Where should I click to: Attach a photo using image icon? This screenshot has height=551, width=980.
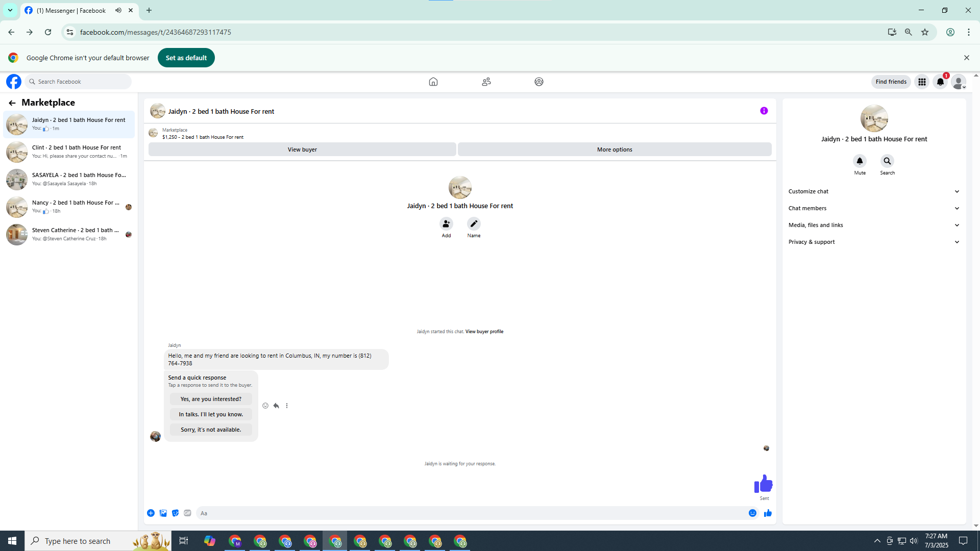pos(163,513)
